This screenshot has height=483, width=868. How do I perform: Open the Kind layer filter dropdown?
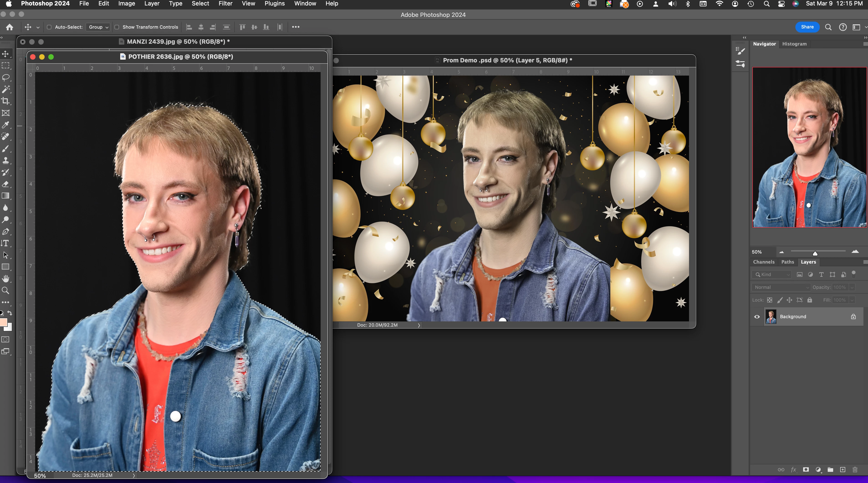click(x=772, y=275)
